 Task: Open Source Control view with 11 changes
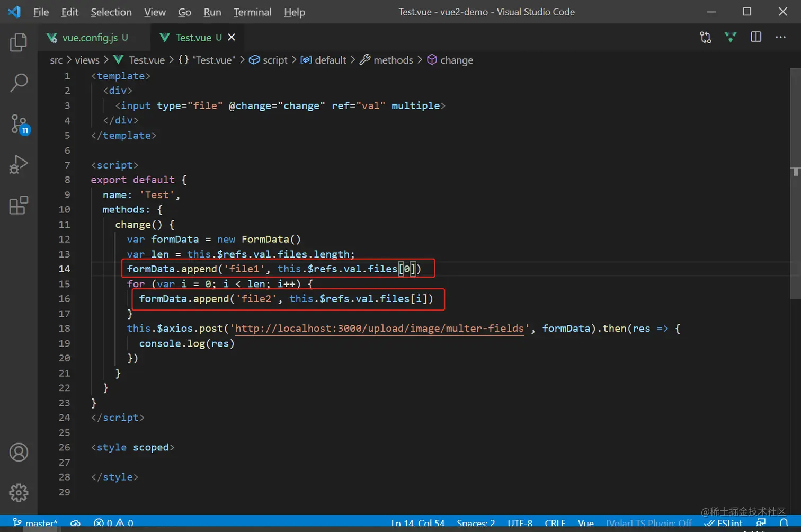[x=20, y=124]
